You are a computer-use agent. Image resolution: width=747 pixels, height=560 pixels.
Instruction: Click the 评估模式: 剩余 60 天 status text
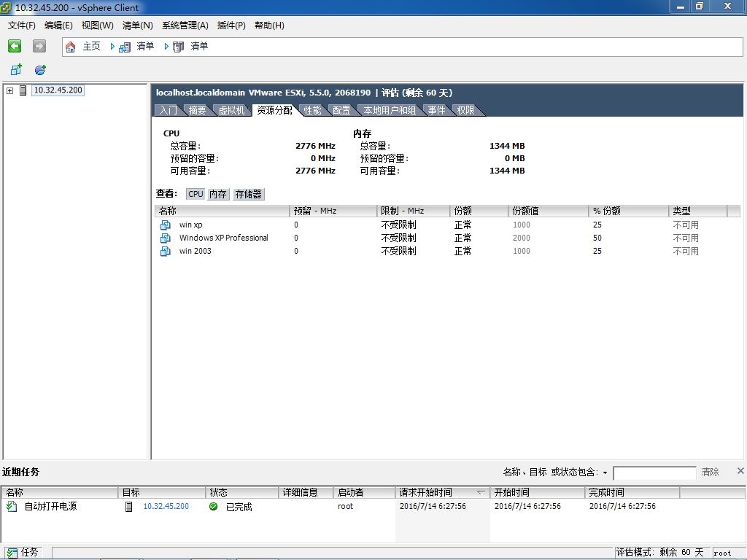point(659,553)
